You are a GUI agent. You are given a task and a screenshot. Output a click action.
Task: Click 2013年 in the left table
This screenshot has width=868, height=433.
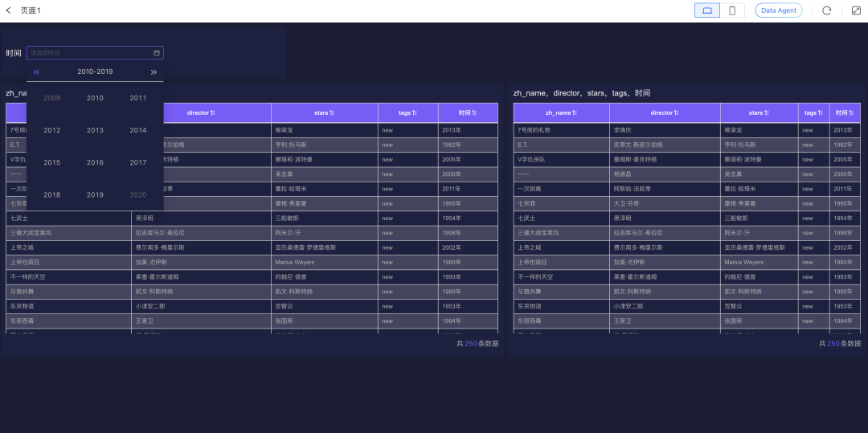pyautogui.click(x=452, y=130)
